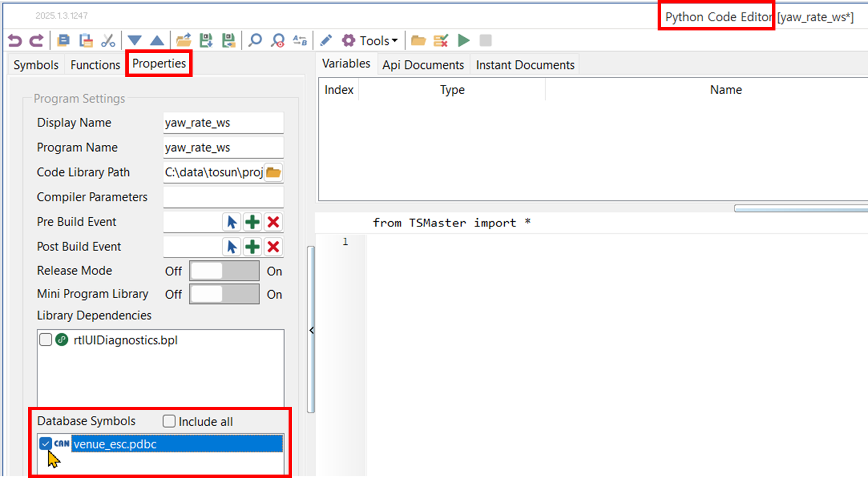Click the Post Build Event text field
This screenshot has width=868, height=478.
coord(192,246)
